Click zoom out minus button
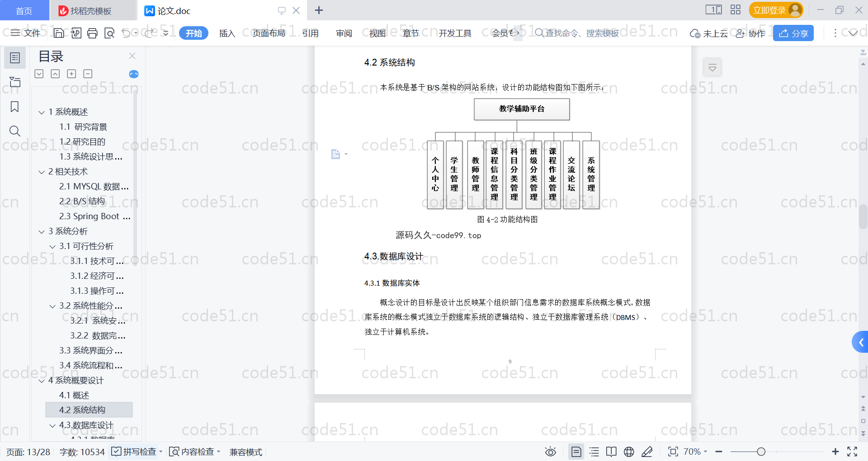The image size is (868, 461). pyautogui.click(x=719, y=452)
